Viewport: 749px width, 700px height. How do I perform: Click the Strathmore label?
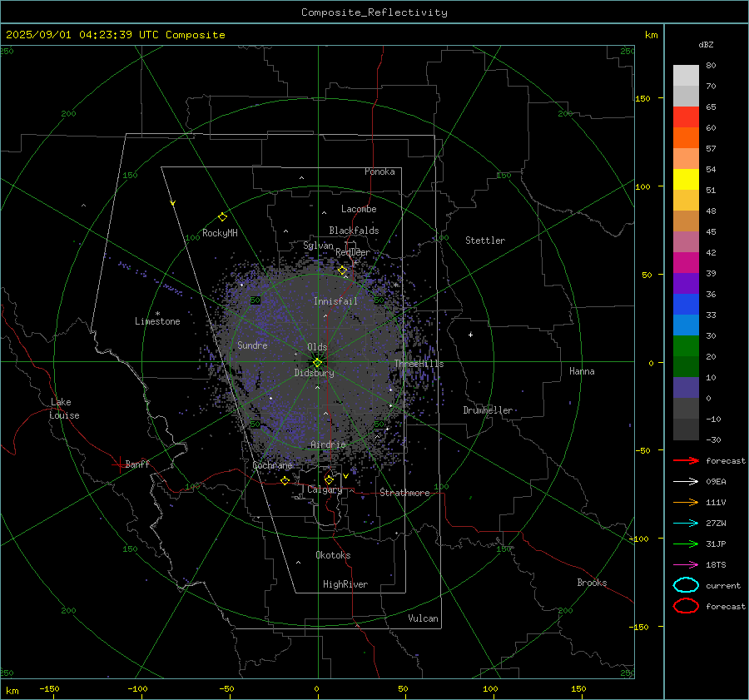tap(404, 493)
